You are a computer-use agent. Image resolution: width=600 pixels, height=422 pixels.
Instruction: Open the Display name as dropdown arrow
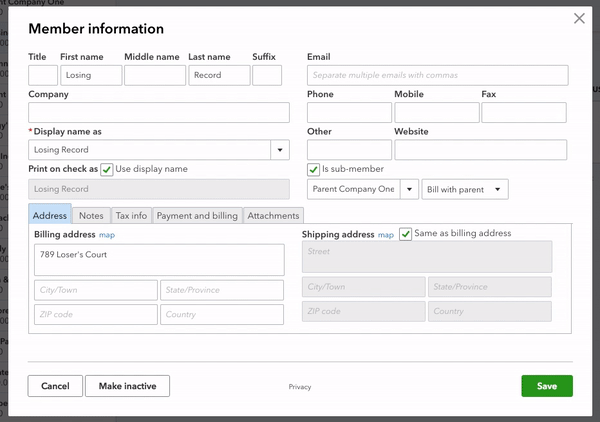[280, 150]
